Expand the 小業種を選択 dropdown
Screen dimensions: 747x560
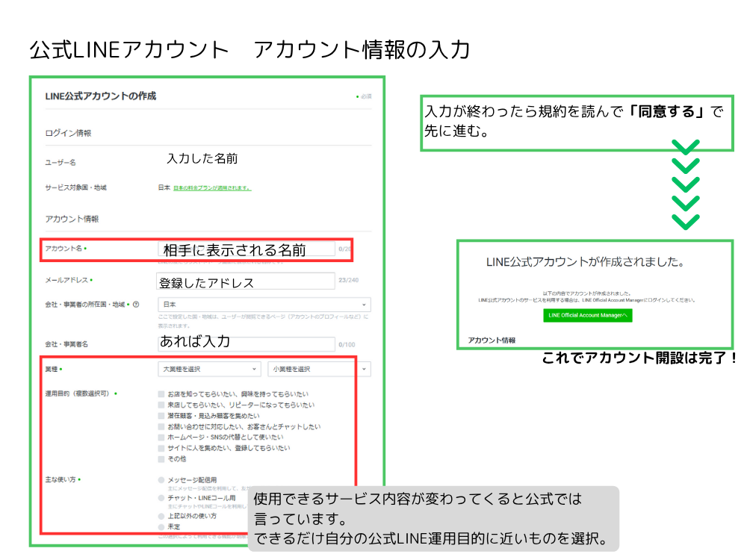tap(319, 369)
